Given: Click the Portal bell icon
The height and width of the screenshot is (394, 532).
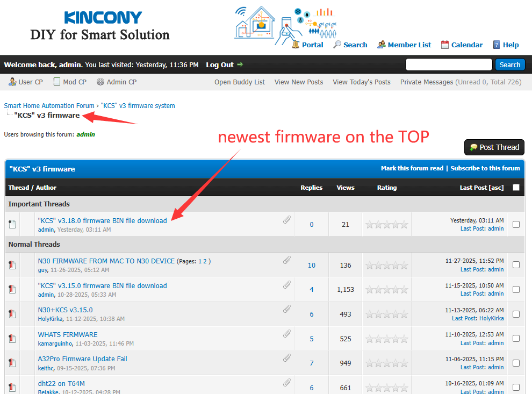Looking at the screenshot, I should [x=296, y=45].
